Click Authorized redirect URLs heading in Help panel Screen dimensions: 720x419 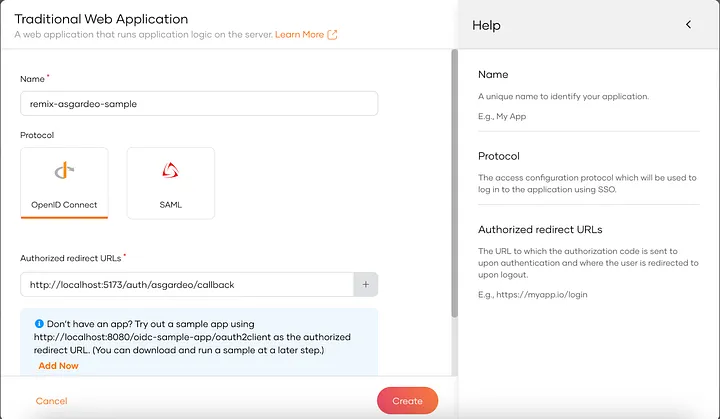[540, 230]
